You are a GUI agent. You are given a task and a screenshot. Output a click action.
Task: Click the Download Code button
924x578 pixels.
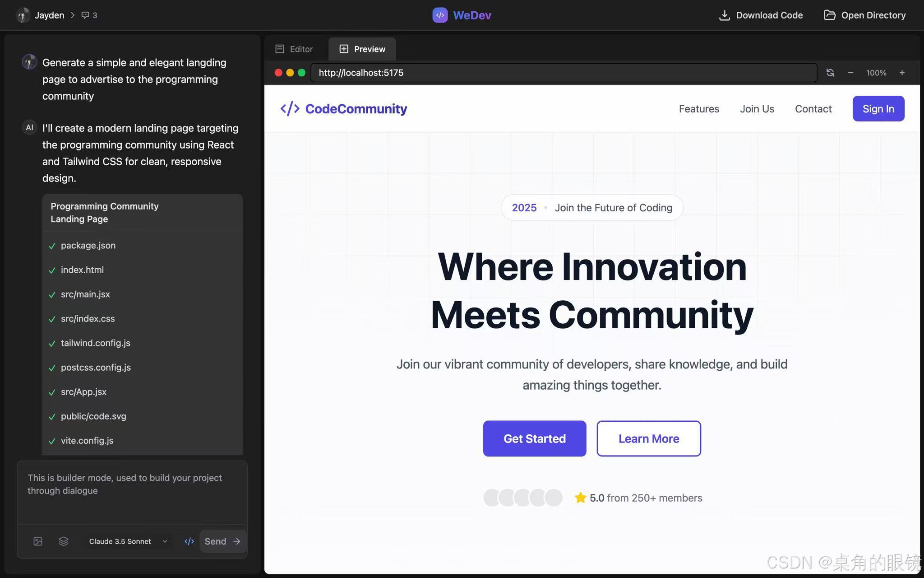[761, 15]
